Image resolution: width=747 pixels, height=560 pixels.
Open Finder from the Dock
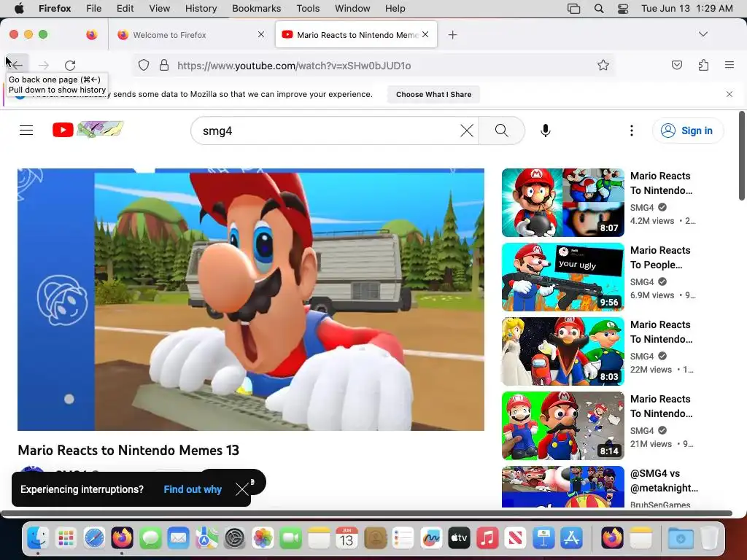click(38, 538)
